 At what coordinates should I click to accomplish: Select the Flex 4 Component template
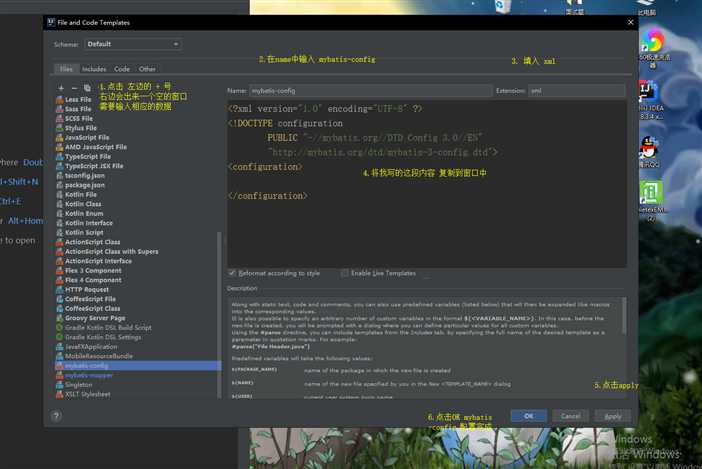click(x=89, y=280)
